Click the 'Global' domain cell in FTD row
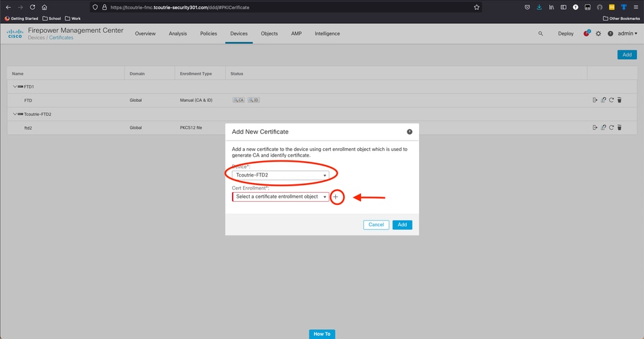The image size is (644, 339). (135, 100)
